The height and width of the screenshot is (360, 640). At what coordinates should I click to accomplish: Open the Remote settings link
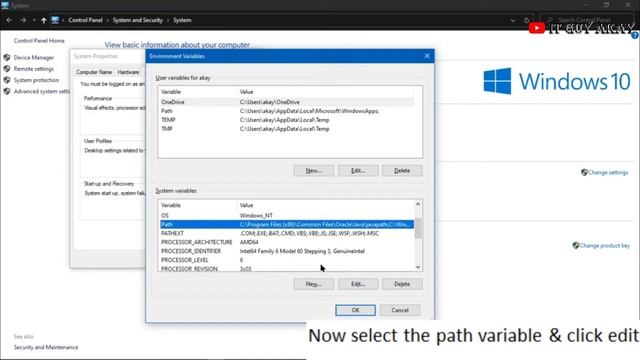33,69
